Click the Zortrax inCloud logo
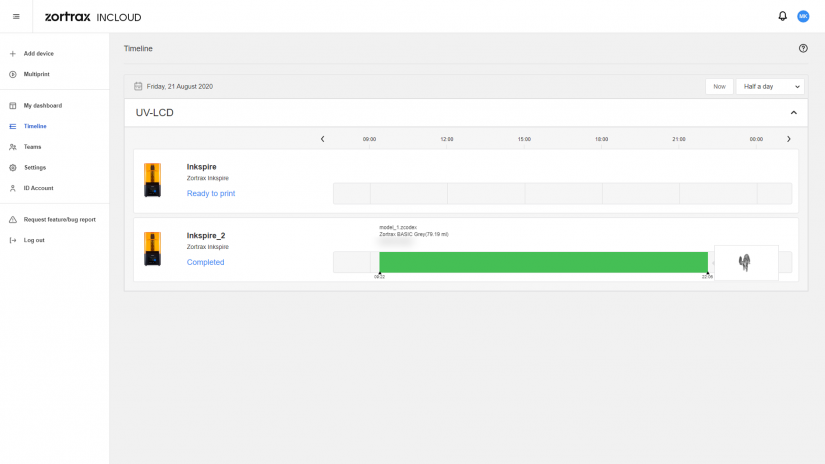The image size is (825, 464). [93, 17]
